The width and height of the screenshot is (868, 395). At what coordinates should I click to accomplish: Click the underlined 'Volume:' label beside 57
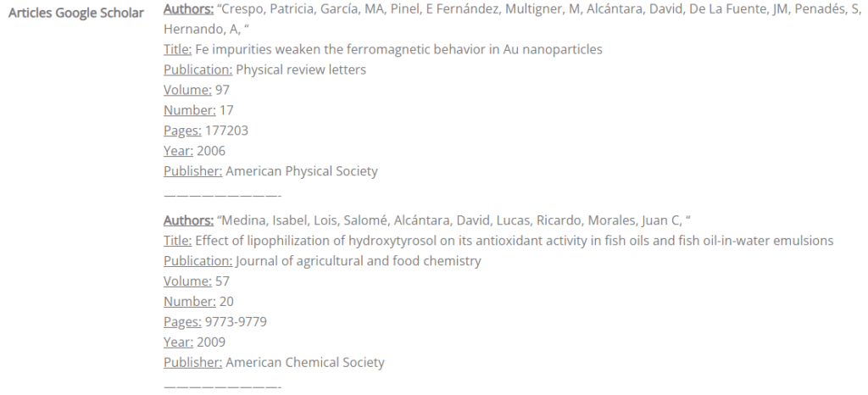187,281
